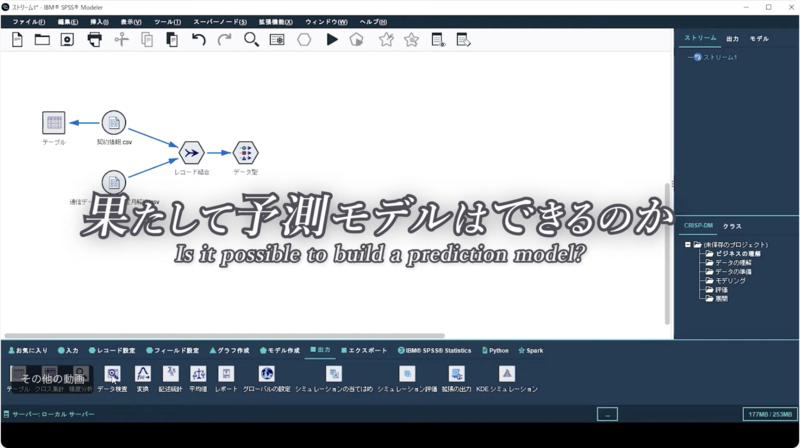The width and height of the screenshot is (800, 448).
Task: Switch to the フィールド設定 palette tab
Action: point(172,351)
